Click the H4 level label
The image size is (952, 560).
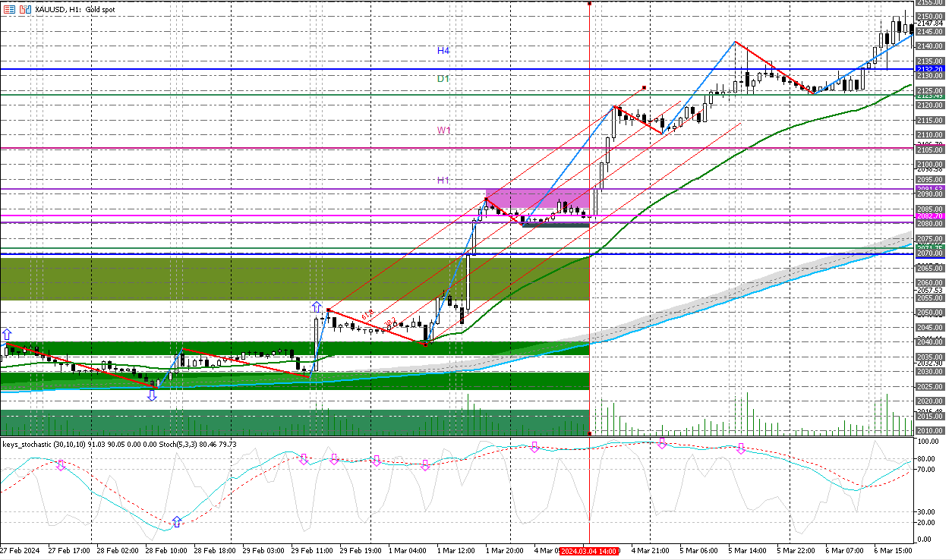[443, 50]
